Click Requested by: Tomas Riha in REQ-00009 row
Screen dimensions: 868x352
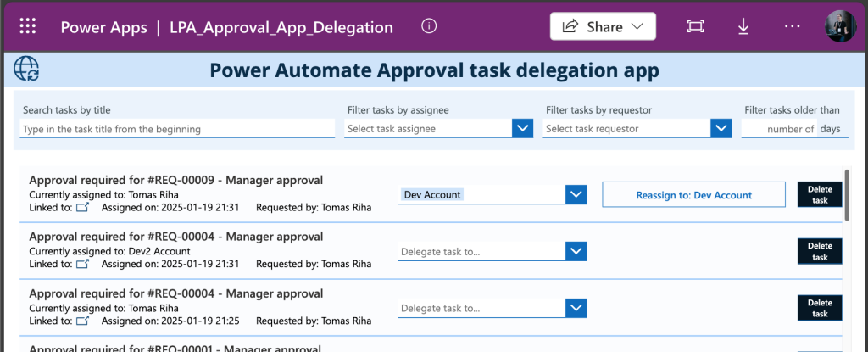pos(314,208)
